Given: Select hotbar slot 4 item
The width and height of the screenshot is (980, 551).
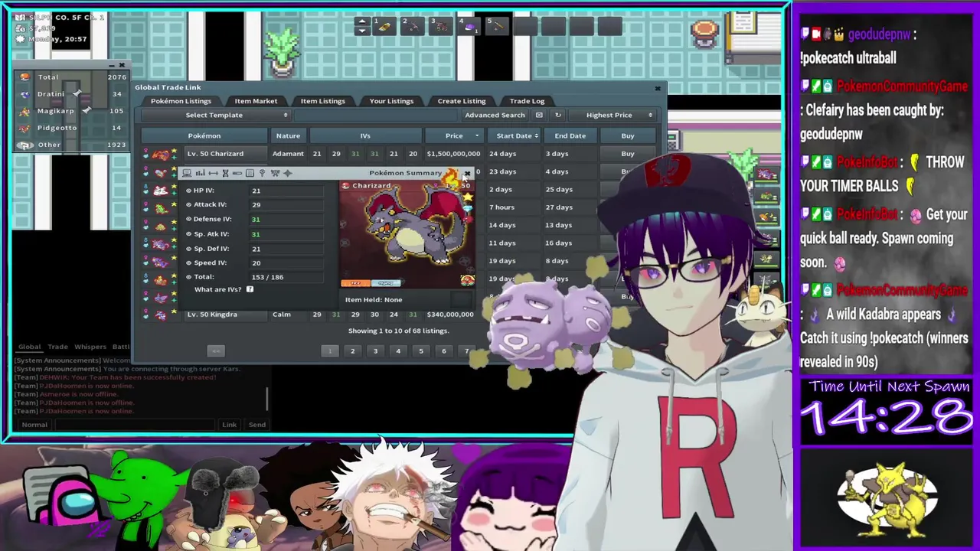Looking at the screenshot, I should tap(469, 26).
